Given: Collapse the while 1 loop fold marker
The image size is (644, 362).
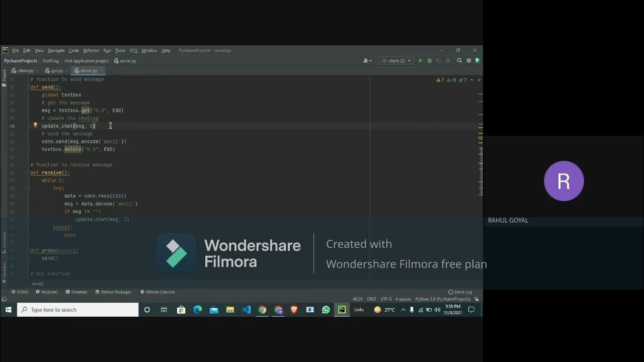Looking at the screenshot, I should (29, 180).
